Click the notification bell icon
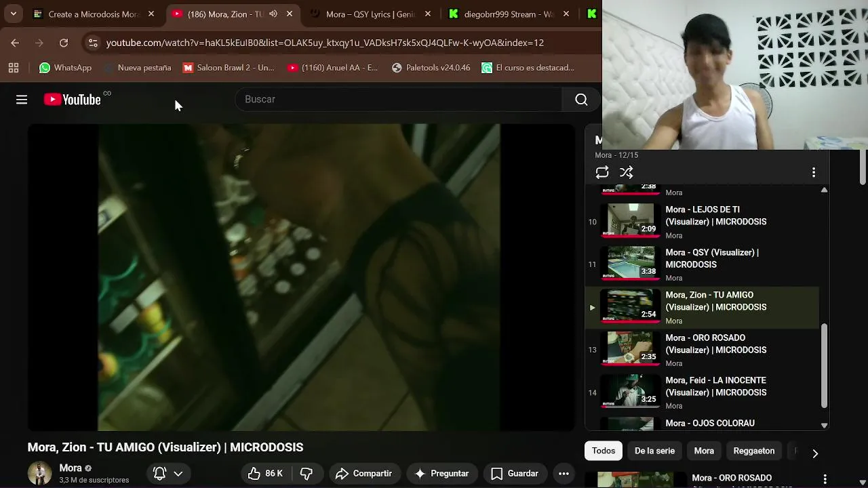This screenshot has width=868, height=488. click(160, 474)
